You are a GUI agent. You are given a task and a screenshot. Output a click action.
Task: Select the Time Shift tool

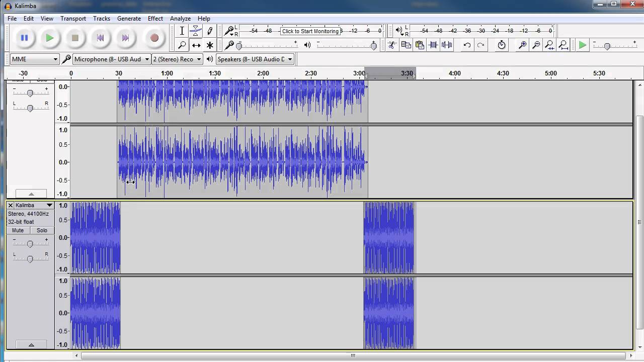click(196, 45)
